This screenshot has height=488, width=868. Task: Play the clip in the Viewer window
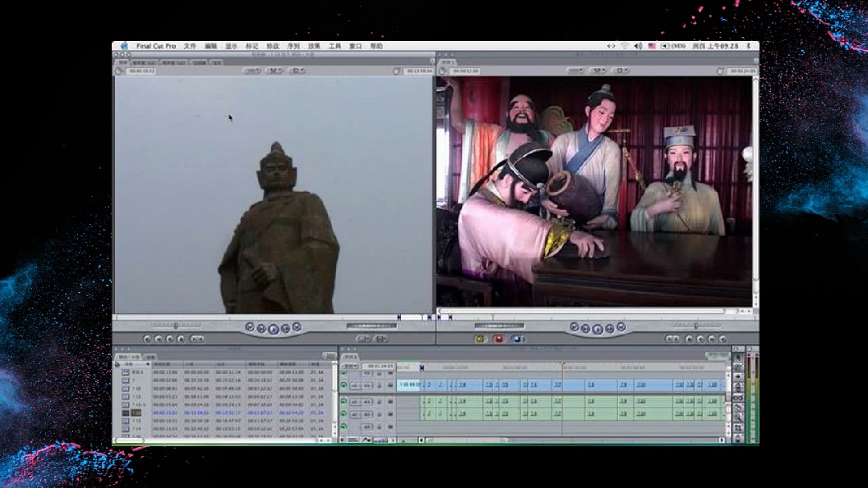point(273,329)
